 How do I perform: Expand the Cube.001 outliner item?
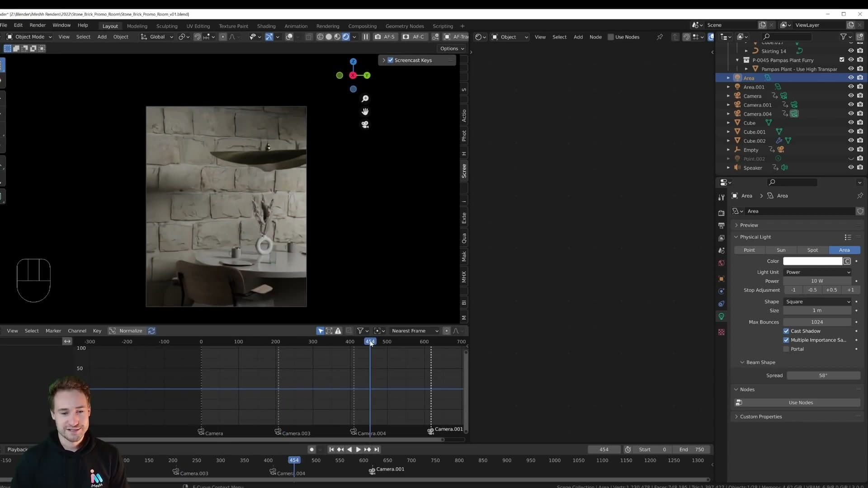[x=728, y=132]
